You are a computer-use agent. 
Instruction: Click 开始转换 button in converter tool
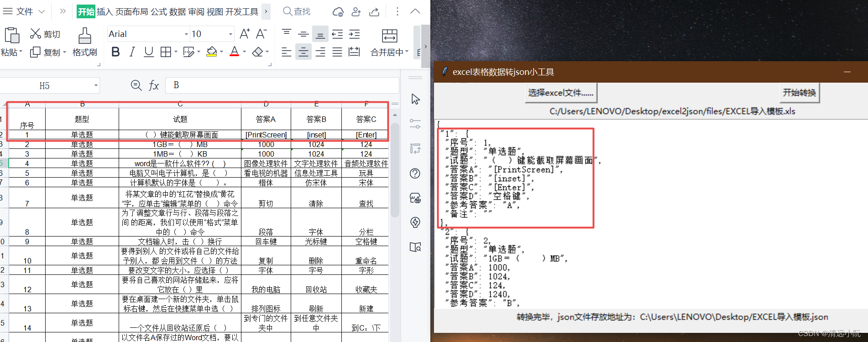800,93
